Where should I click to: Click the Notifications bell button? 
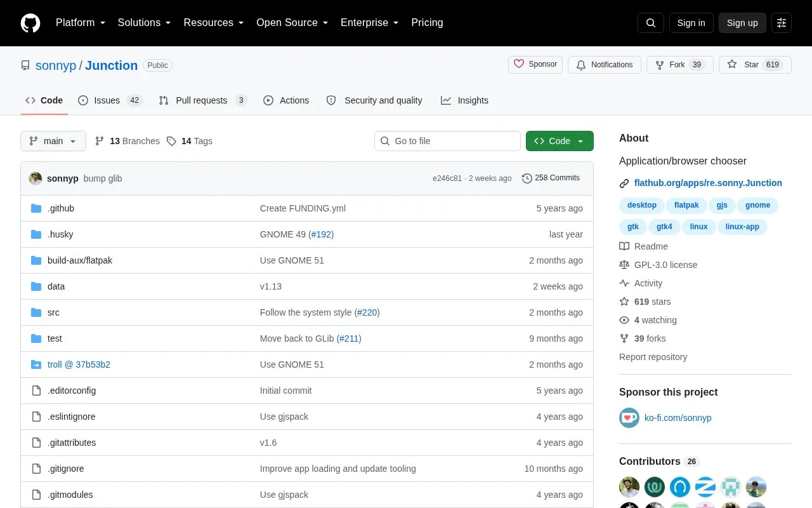(605, 65)
